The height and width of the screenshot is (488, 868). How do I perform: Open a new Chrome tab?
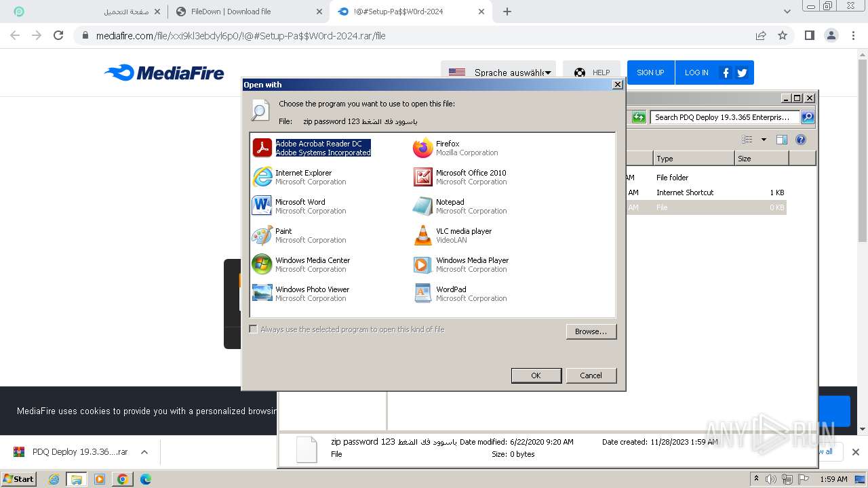point(507,12)
